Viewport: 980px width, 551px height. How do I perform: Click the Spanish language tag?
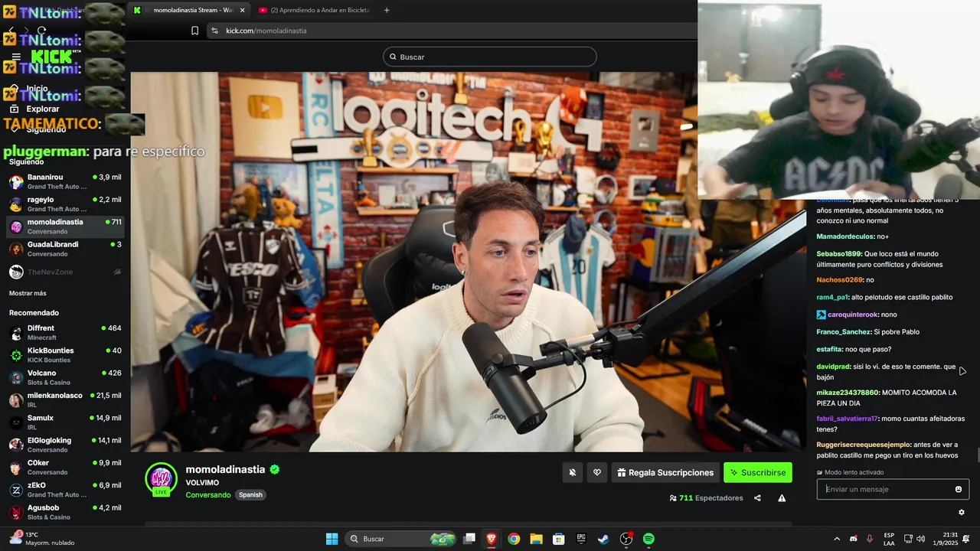pos(250,495)
